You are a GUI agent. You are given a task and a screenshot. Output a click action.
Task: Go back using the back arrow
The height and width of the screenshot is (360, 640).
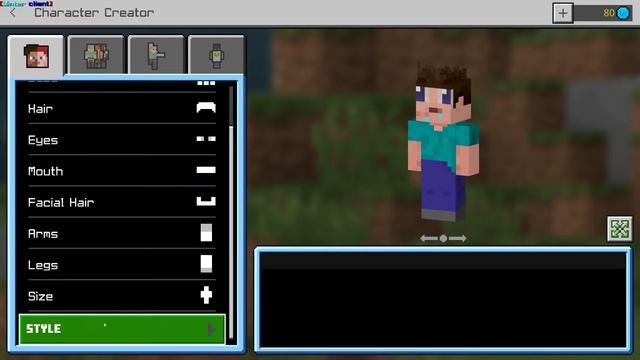click(13, 13)
